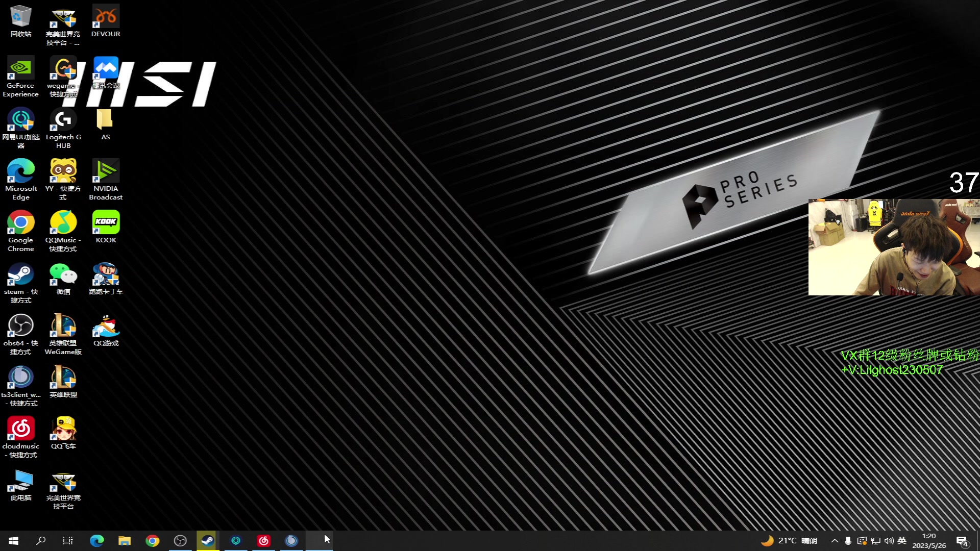Open Task View from the taskbar
980x551 pixels.
pyautogui.click(x=68, y=541)
